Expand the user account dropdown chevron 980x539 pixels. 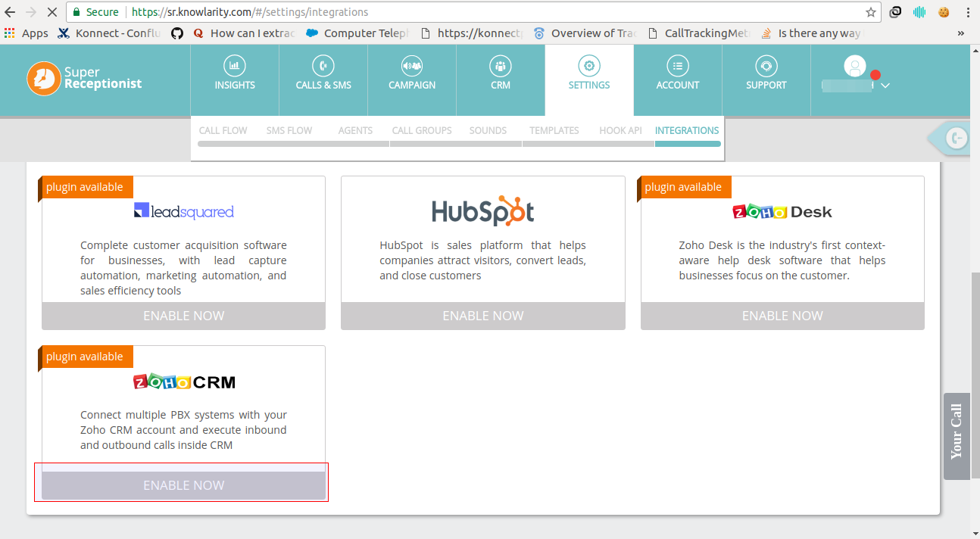point(885,86)
